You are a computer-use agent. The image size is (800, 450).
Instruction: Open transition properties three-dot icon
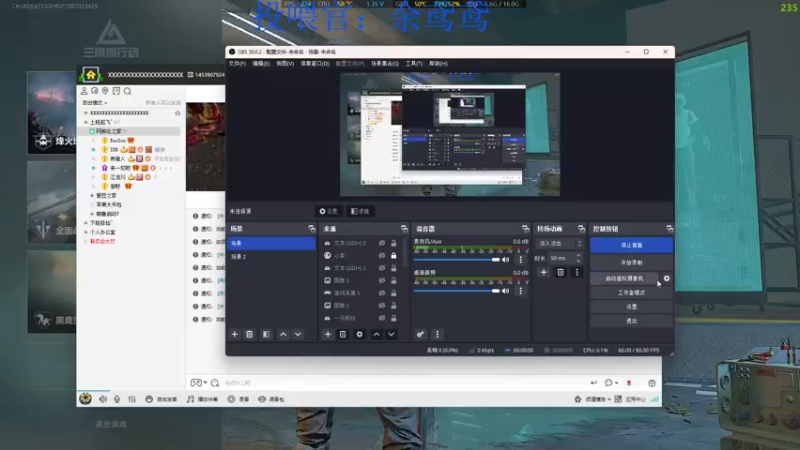point(577,272)
